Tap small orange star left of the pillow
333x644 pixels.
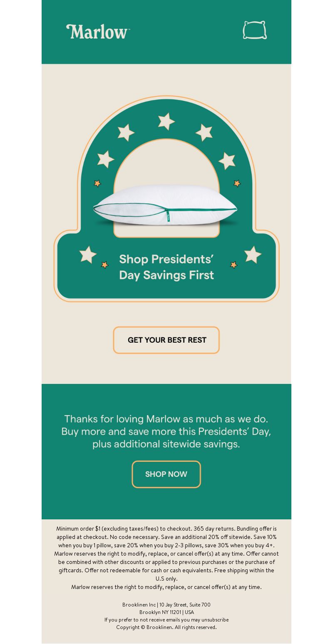97,183
